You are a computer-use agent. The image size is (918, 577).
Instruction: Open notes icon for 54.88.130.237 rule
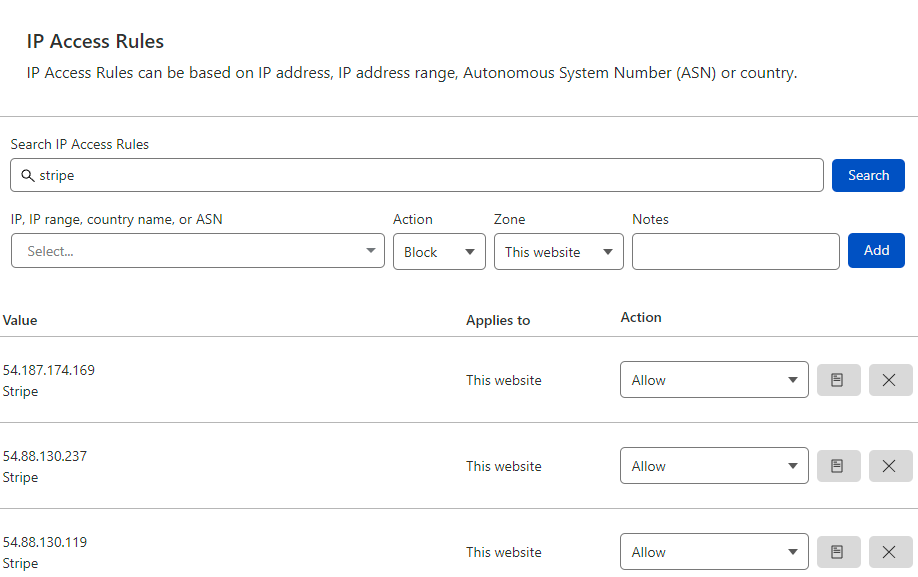pyautogui.click(x=838, y=466)
